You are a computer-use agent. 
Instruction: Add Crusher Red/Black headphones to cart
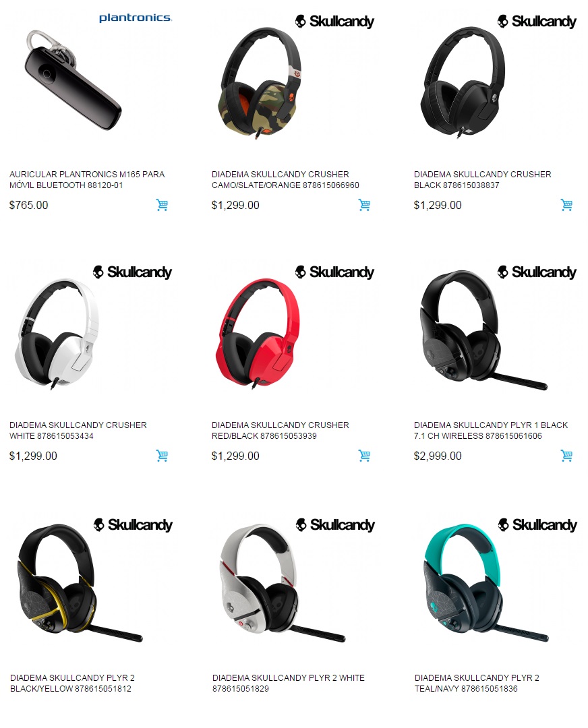[364, 456]
